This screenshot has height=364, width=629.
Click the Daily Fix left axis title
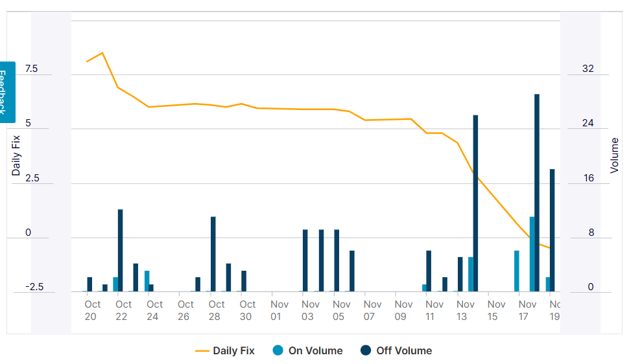point(16,155)
